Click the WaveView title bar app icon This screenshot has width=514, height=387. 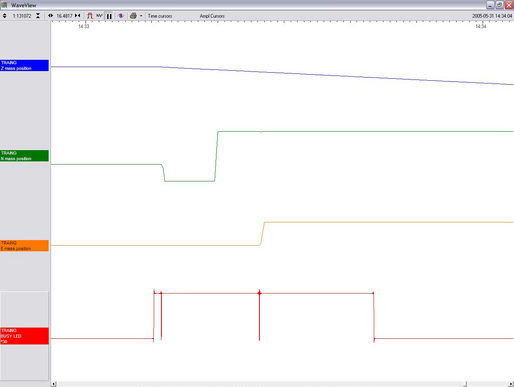[x=4, y=5]
